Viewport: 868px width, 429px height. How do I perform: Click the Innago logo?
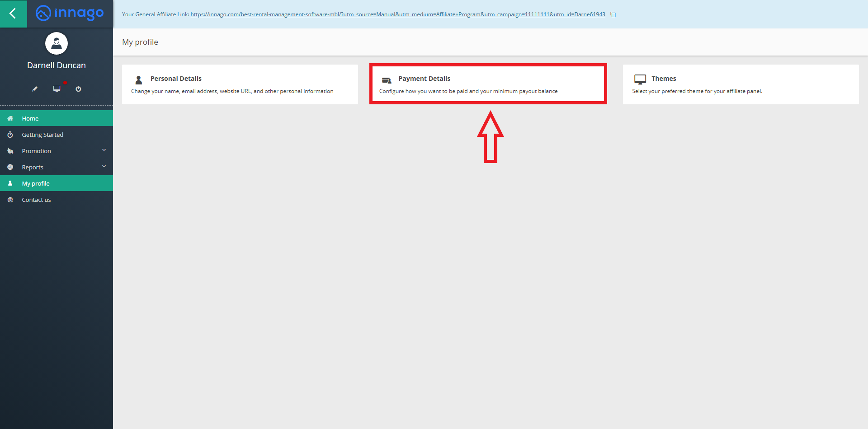pyautogui.click(x=70, y=14)
